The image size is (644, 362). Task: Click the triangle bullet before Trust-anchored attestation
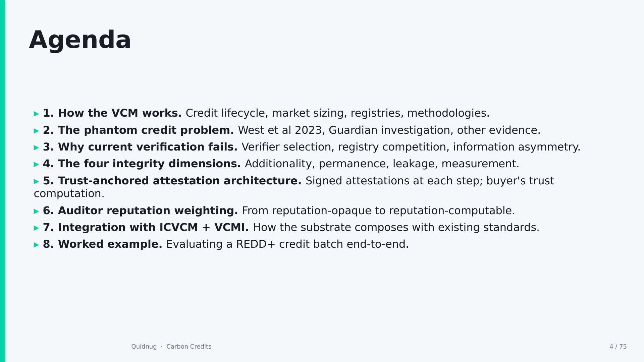point(37,182)
